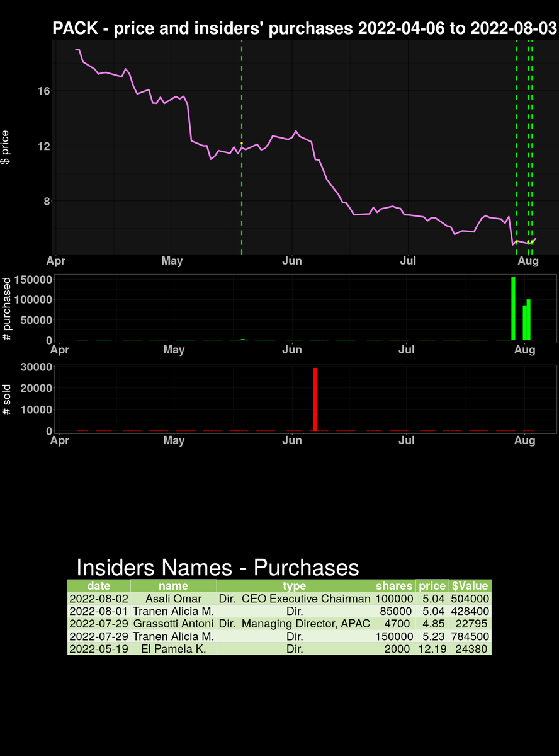Select the '150000' shares cell in the table

tap(394, 636)
